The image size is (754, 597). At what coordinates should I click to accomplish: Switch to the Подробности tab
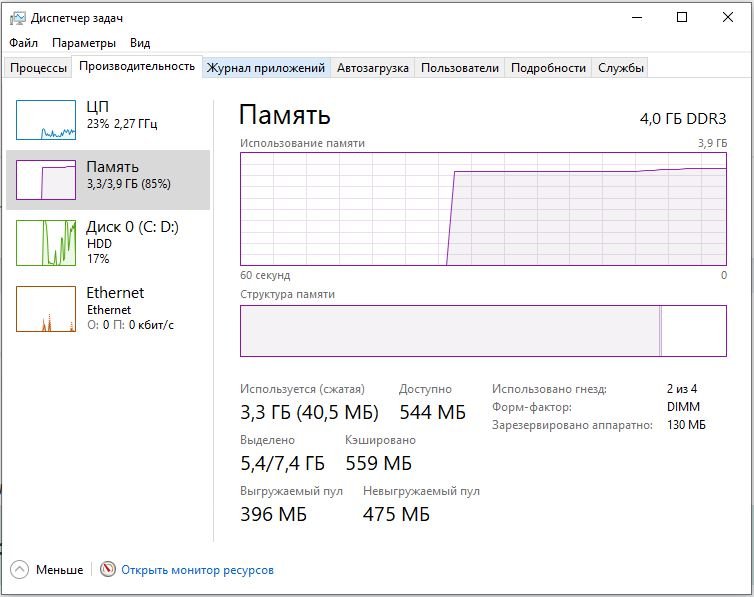[x=548, y=68]
